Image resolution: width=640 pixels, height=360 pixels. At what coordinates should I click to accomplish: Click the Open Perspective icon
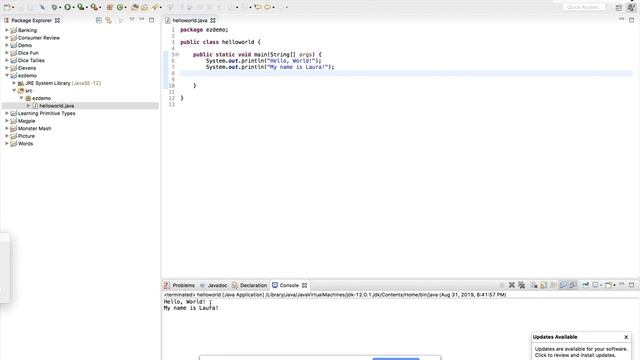click(x=619, y=7)
